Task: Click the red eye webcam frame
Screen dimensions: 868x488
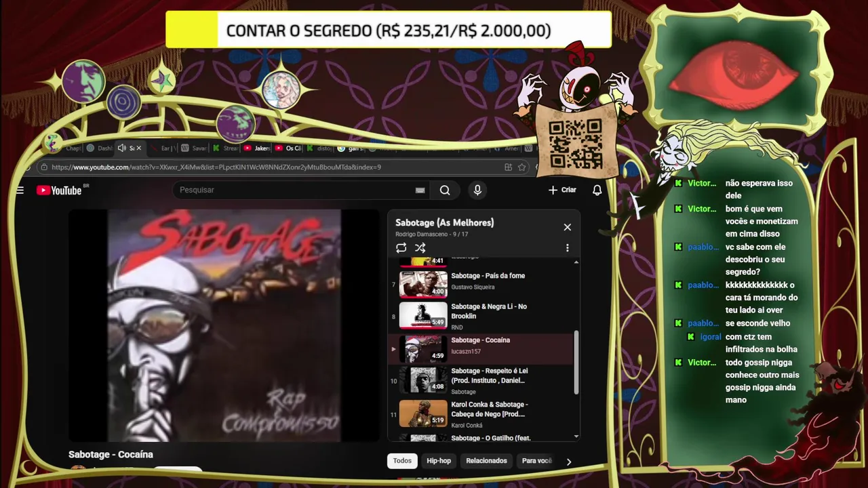Action: click(x=737, y=71)
